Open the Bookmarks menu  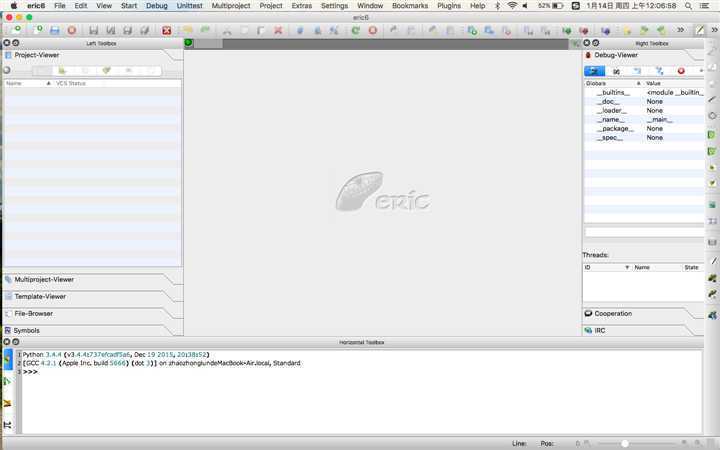pyautogui.click(x=410, y=6)
